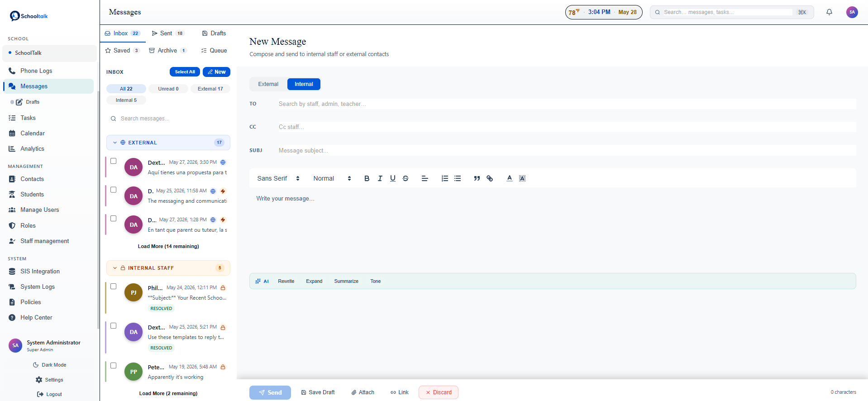This screenshot has height=401, width=868.
Task: Insert a blockquote
Action: 477,178
